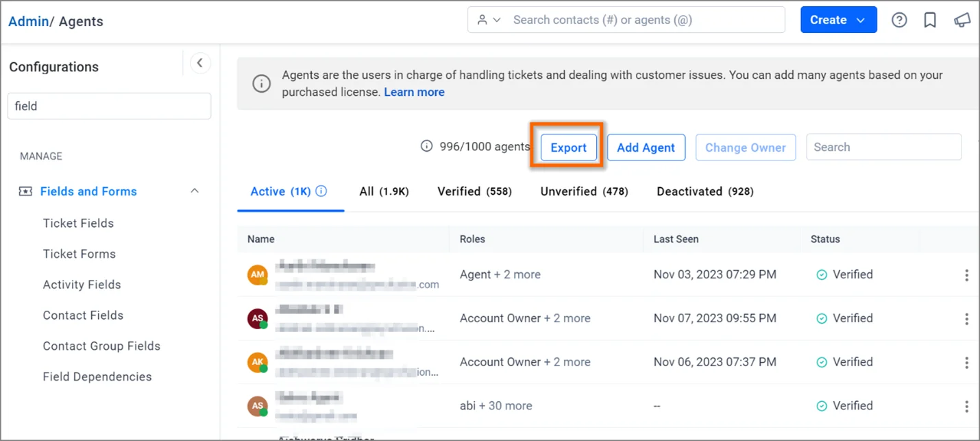Screen dimensions: 980x441
Task: Click the Export button
Action: click(x=568, y=147)
